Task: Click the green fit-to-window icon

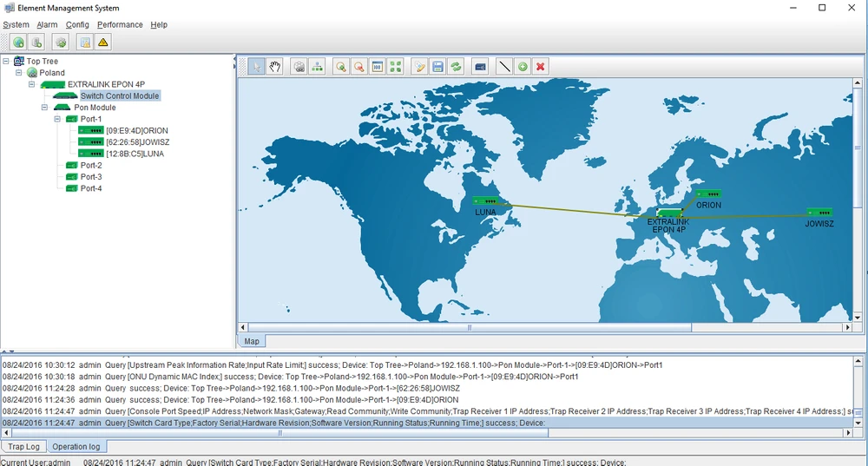Action: [x=396, y=66]
